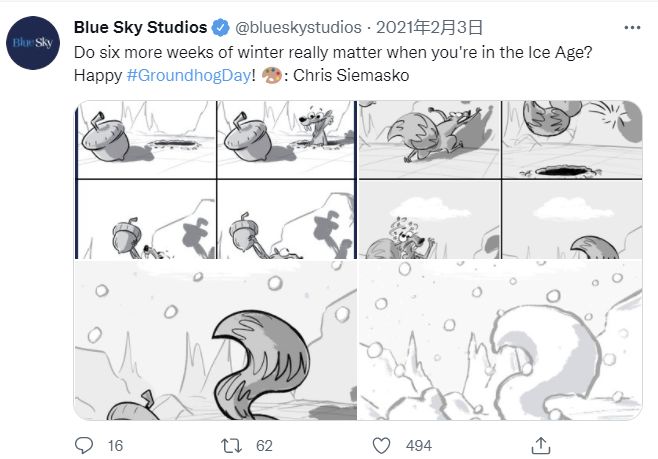Open the tweet's more options ellipsis menu

[x=631, y=27]
